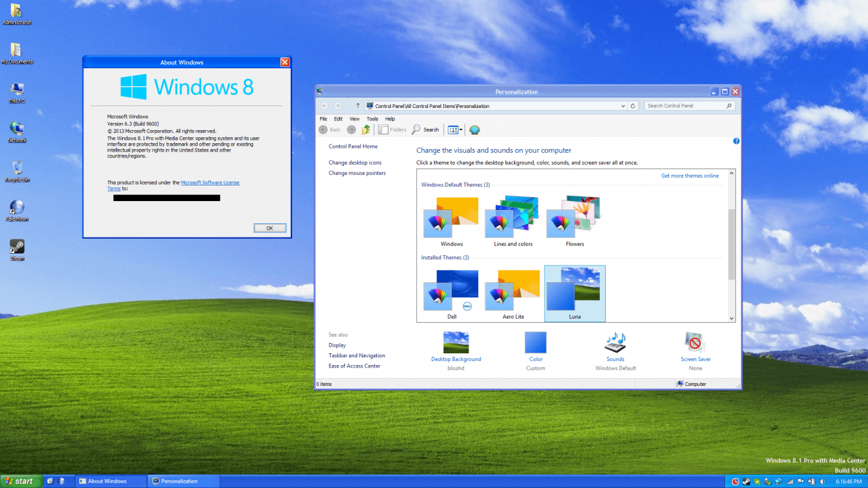Open Taskbar and Navigation link
The height and width of the screenshot is (488, 868).
[x=357, y=356]
